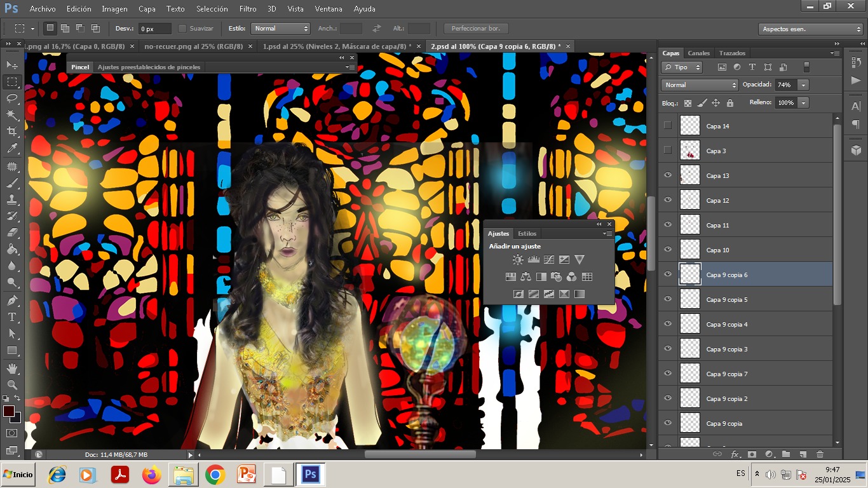Open Firefox from the taskbar
868x488 pixels.
(x=152, y=475)
